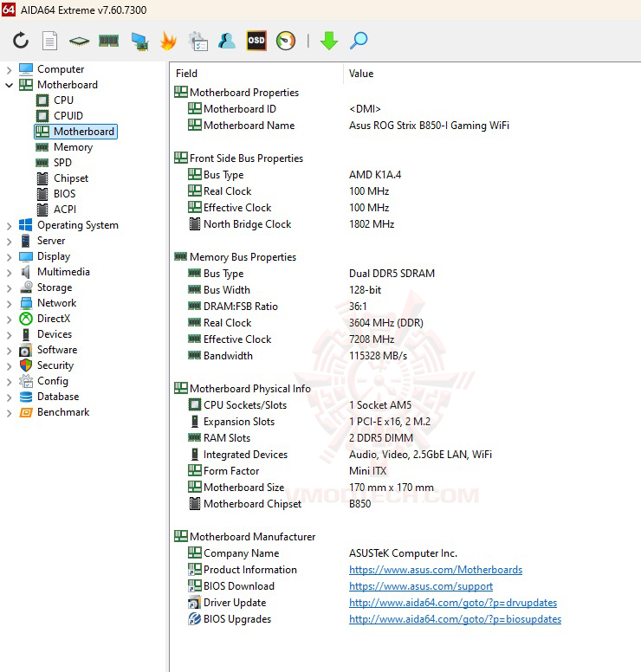Expand the Multimedia tree node

(9, 273)
